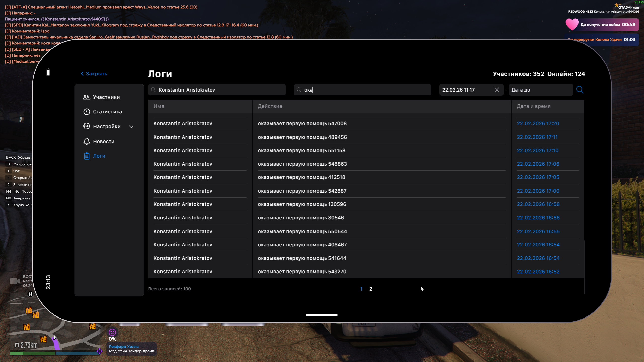Go to page 2 of logs
The width and height of the screenshot is (644, 362).
click(x=371, y=289)
